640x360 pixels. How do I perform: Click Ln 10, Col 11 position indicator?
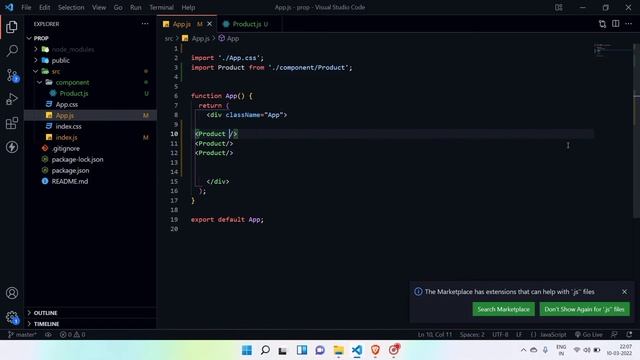tap(435, 334)
